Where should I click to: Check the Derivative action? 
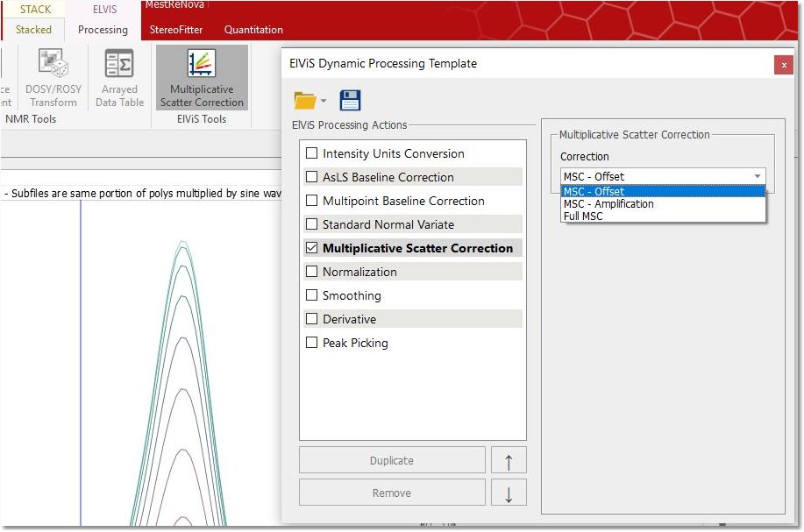pyautogui.click(x=311, y=319)
